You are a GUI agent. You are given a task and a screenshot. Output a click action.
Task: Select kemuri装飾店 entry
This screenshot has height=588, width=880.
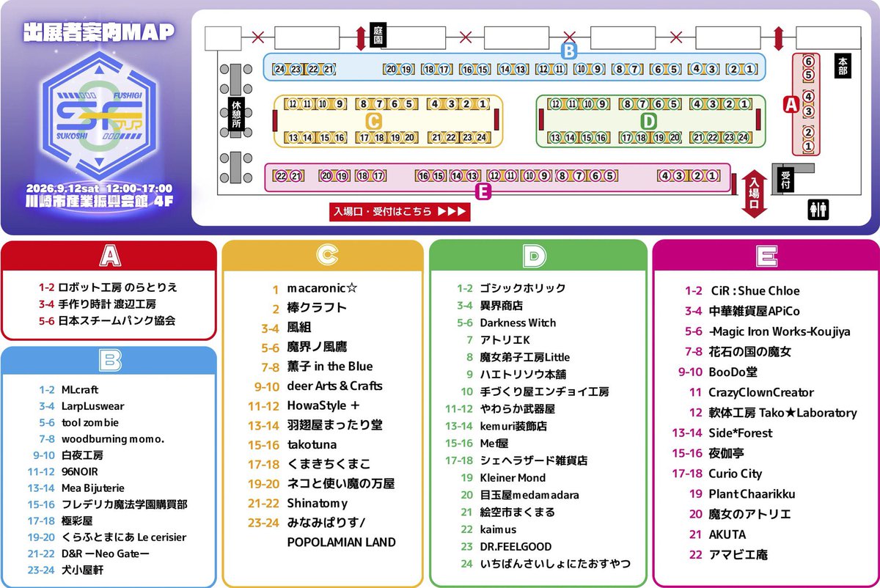pyautogui.click(x=513, y=426)
